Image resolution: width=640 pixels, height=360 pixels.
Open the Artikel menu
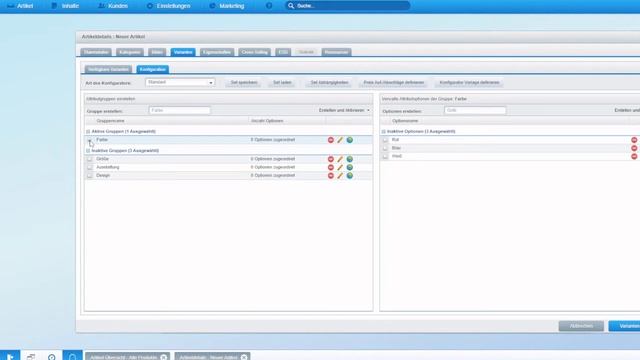20,6
